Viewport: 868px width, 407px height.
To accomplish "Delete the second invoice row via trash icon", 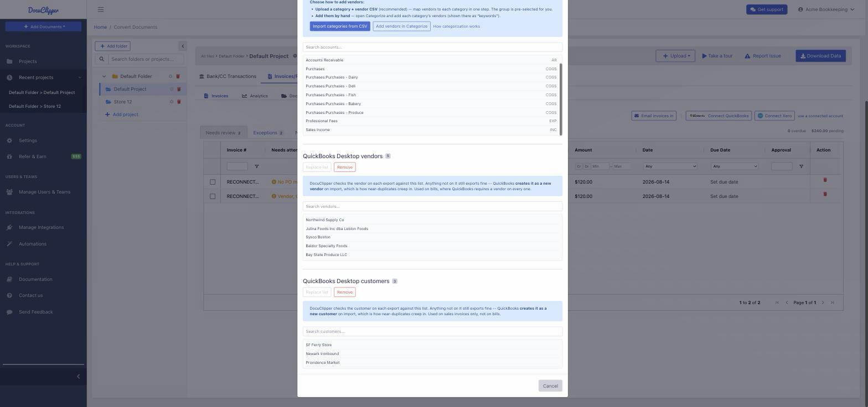I will [x=825, y=194].
